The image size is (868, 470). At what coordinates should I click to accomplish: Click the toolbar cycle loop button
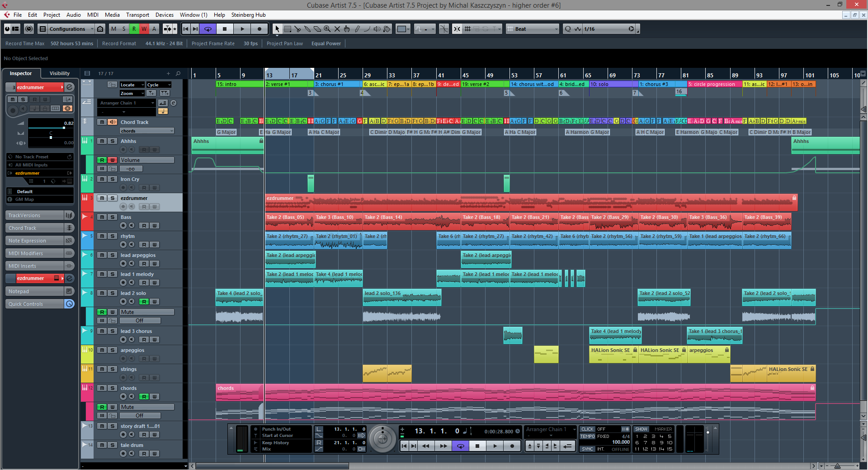coord(208,29)
